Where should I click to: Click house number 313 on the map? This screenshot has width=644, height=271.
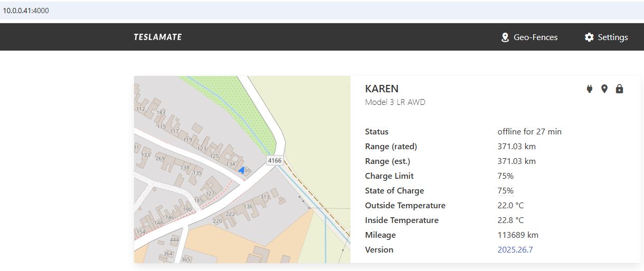[x=265, y=197]
